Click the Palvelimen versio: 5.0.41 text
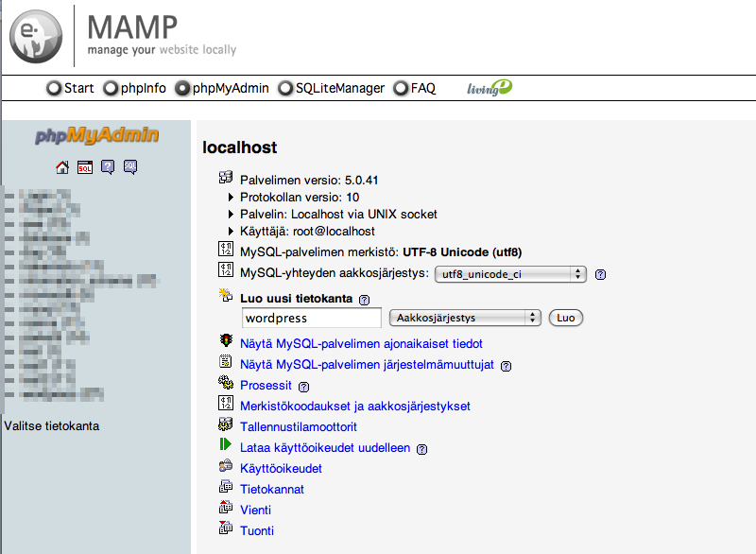 pos(309,180)
